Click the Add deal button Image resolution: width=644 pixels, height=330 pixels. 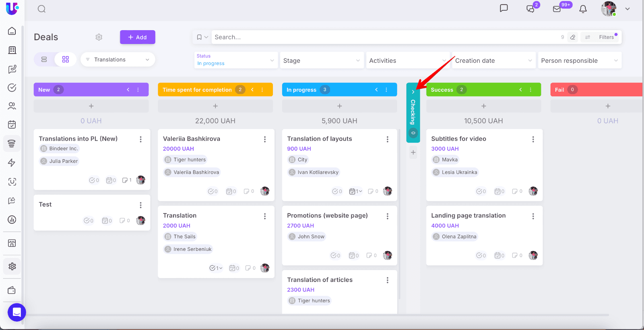(x=137, y=37)
